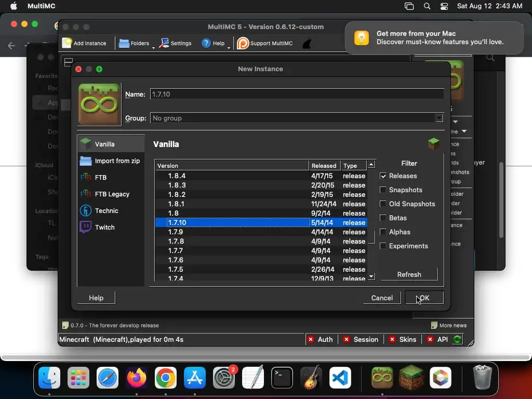Sort by the Released column header
Viewport: 532px width, 399px height.
pos(324,166)
